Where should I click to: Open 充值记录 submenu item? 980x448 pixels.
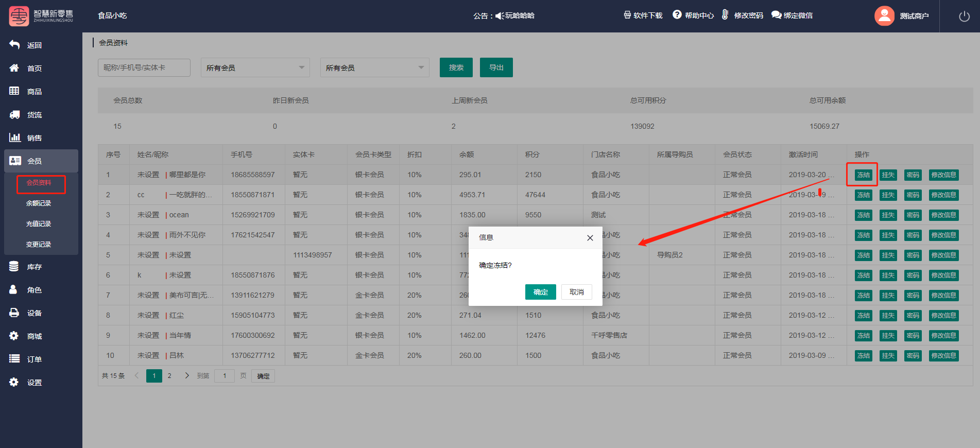[39, 224]
